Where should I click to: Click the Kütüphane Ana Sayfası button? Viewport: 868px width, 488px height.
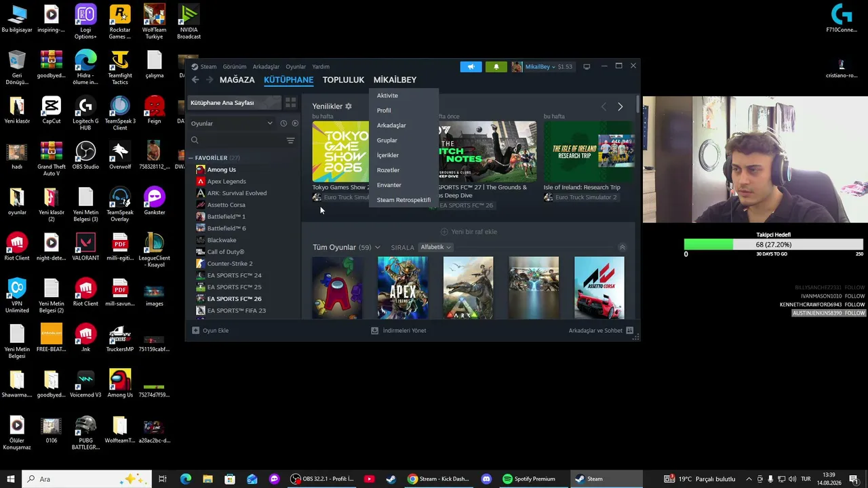234,103
